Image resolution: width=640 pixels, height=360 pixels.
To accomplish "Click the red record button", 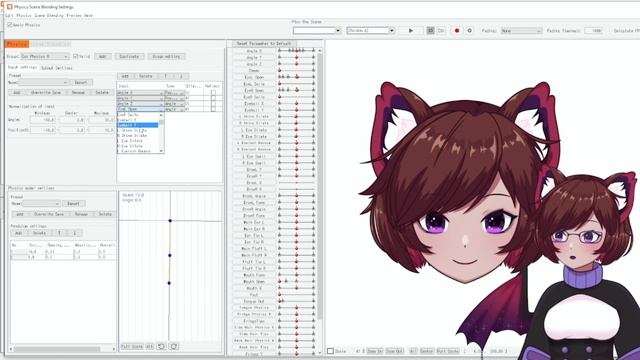I will tap(457, 31).
